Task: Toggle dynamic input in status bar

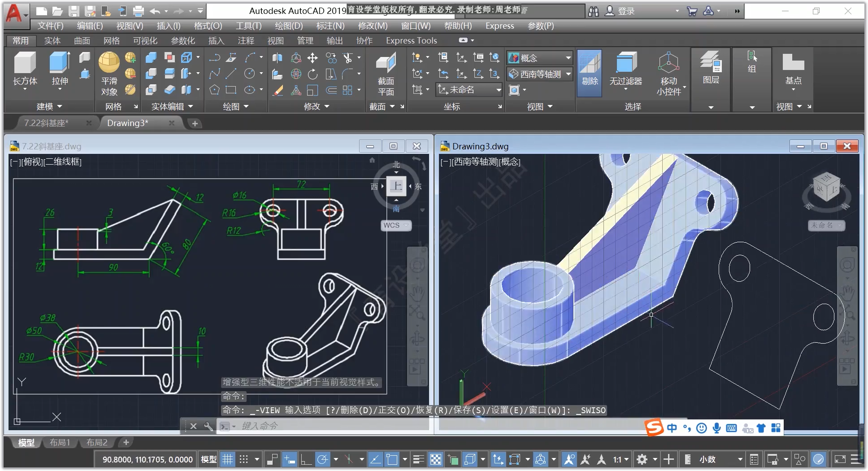Action: click(290, 459)
